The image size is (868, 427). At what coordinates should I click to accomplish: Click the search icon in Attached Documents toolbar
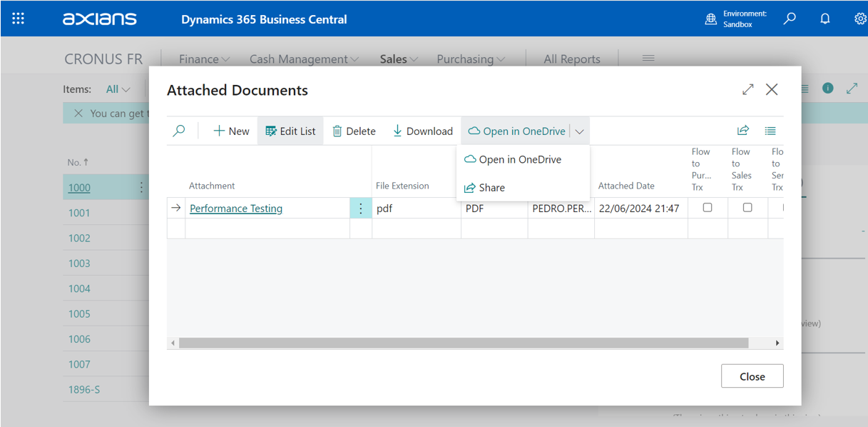pos(179,131)
